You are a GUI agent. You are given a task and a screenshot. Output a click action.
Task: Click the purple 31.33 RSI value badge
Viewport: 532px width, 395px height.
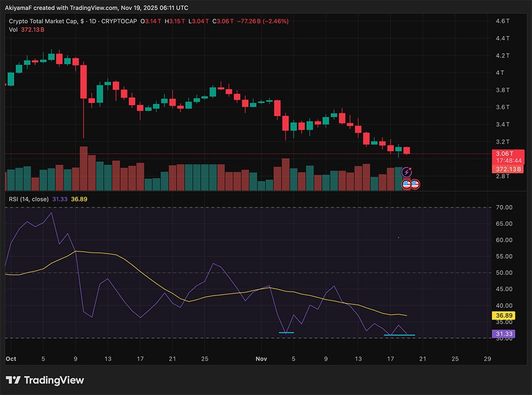coord(504,334)
